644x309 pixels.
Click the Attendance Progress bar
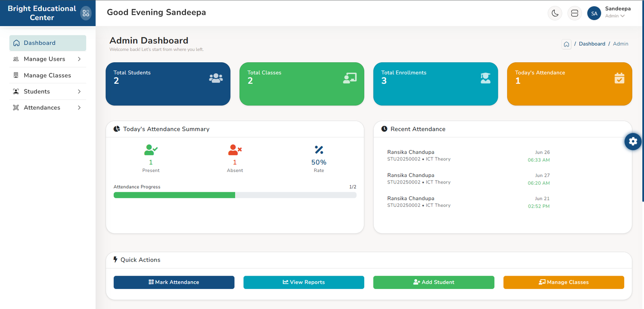[235, 195]
